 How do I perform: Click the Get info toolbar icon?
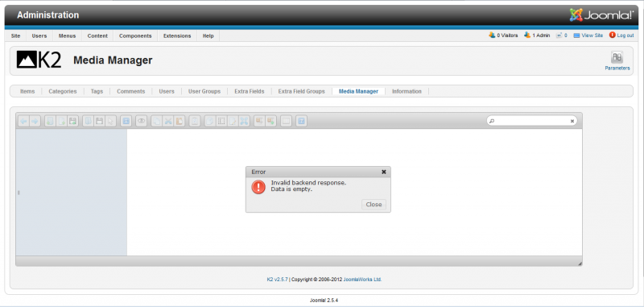click(x=126, y=121)
